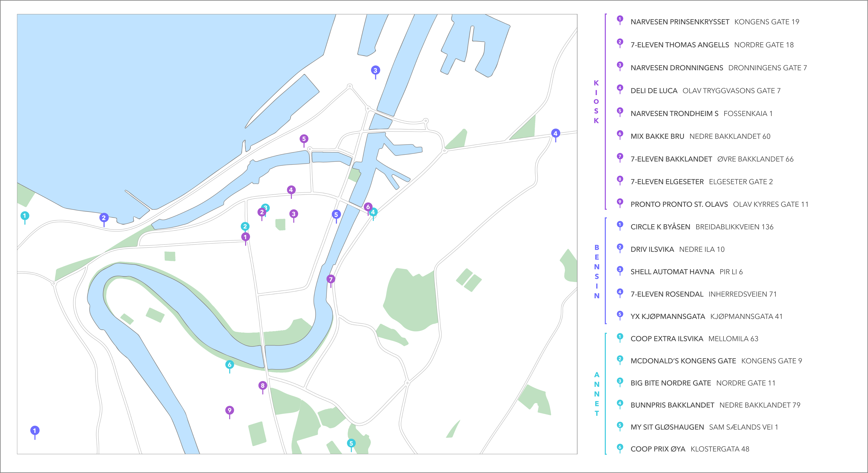The width and height of the screenshot is (868, 473).
Task: Click address 'NEDRE BAKKLANDET 60'
Action: click(x=730, y=136)
